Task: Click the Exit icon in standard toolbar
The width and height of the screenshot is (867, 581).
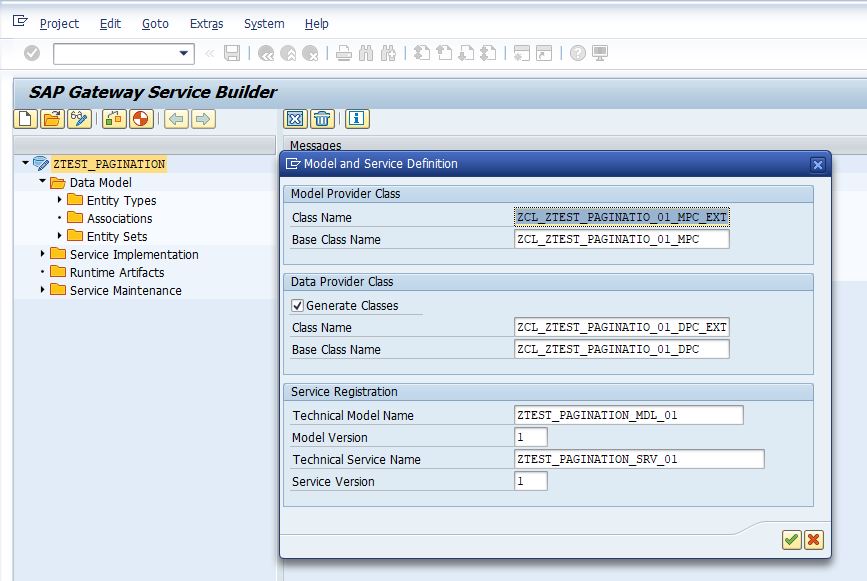Action: tap(288, 53)
